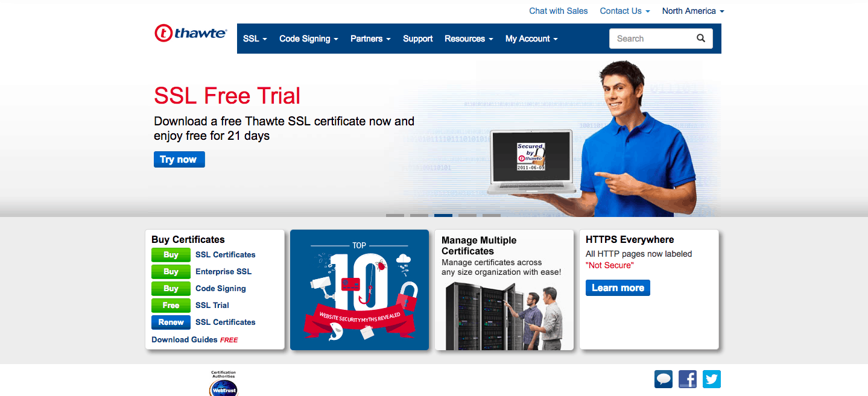
Task: Open the Chat with Sales link
Action: [558, 10]
